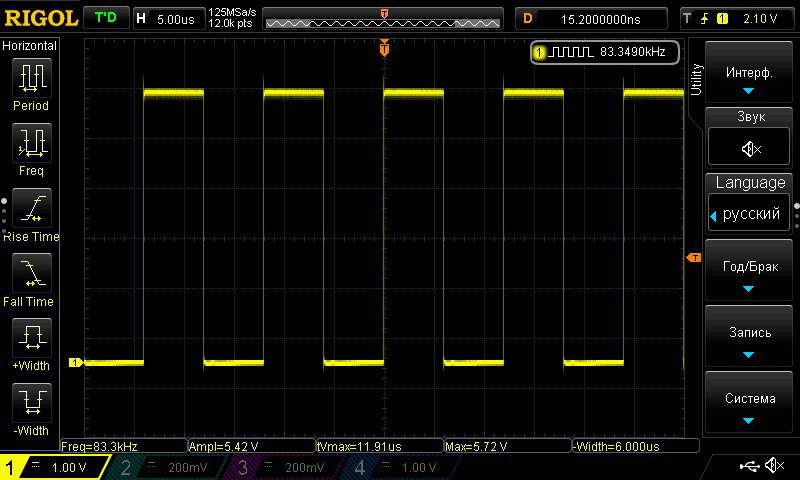Open the Год/Брак pass/fail menu
Viewport: 800px width, 480px height.
[x=748, y=271]
